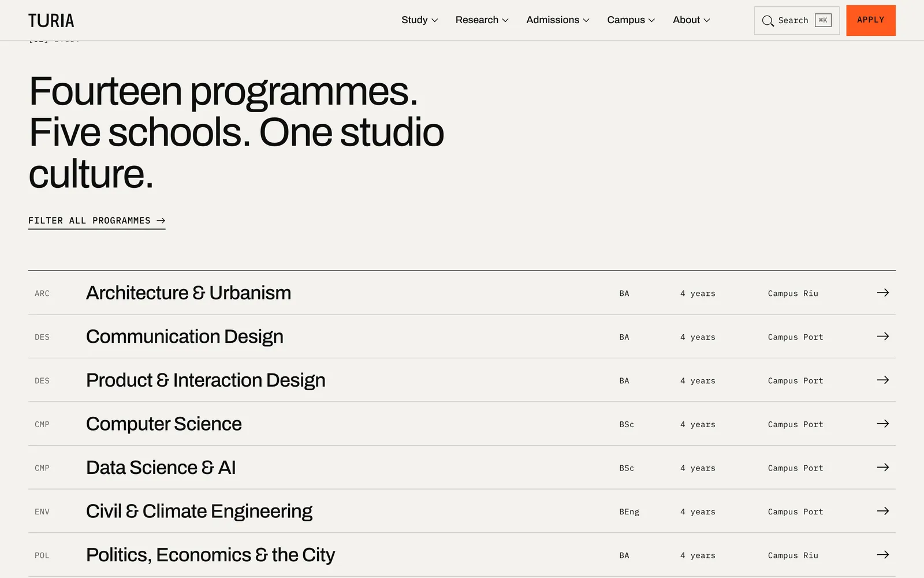This screenshot has height=578, width=924.
Task: Expand the Research menu
Action: pyautogui.click(x=482, y=20)
